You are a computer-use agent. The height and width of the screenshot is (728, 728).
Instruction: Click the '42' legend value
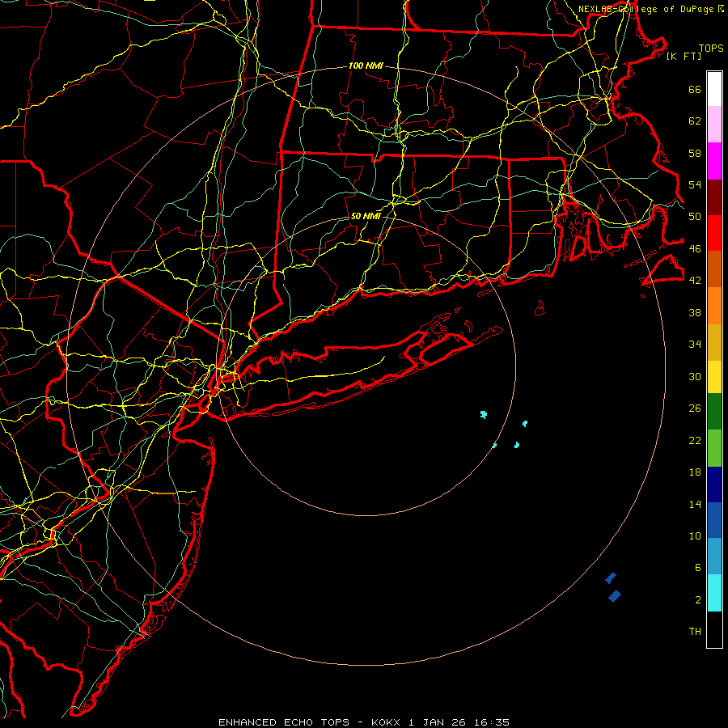point(695,280)
